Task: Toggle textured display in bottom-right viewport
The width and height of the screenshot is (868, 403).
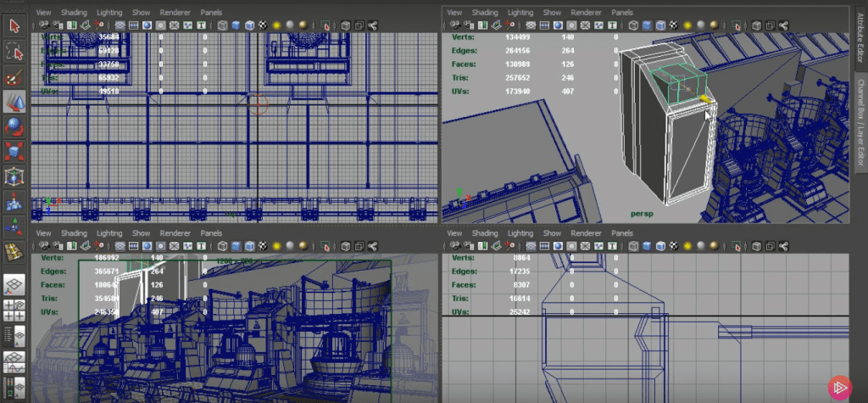Action: coord(673,246)
